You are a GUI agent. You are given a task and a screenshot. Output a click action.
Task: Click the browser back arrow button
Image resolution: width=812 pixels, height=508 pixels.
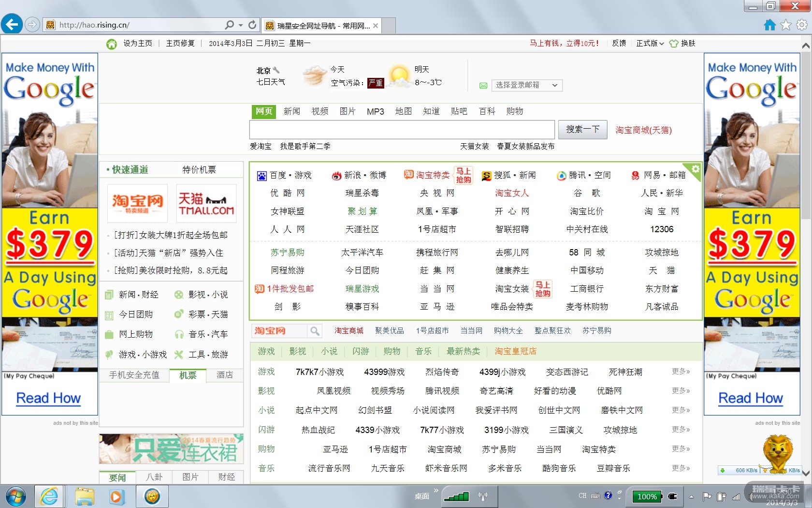[x=12, y=24]
